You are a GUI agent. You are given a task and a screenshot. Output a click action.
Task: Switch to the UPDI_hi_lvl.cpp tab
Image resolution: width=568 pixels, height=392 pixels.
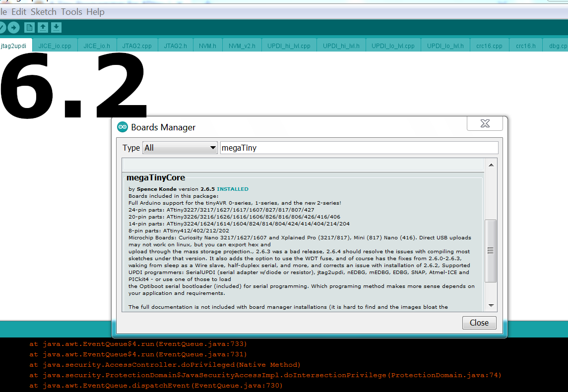[x=289, y=46]
